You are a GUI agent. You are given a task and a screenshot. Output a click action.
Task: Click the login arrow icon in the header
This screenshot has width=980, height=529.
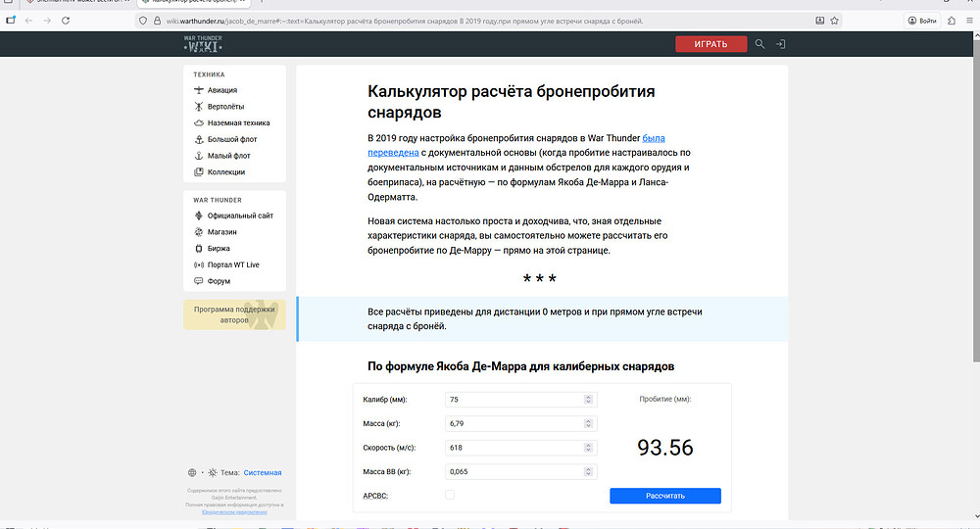pyautogui.click(x=781, y=44)
